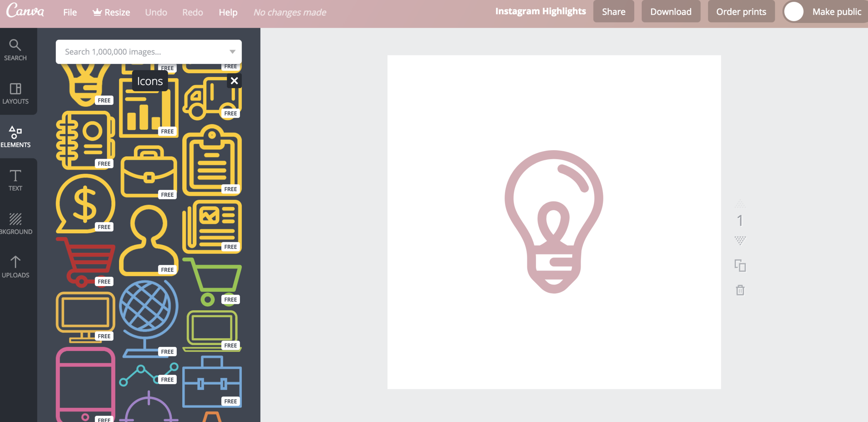This screenshot has height=422, width=868.
Task: Select the Elements tab
Action: [x=15, y=137]
